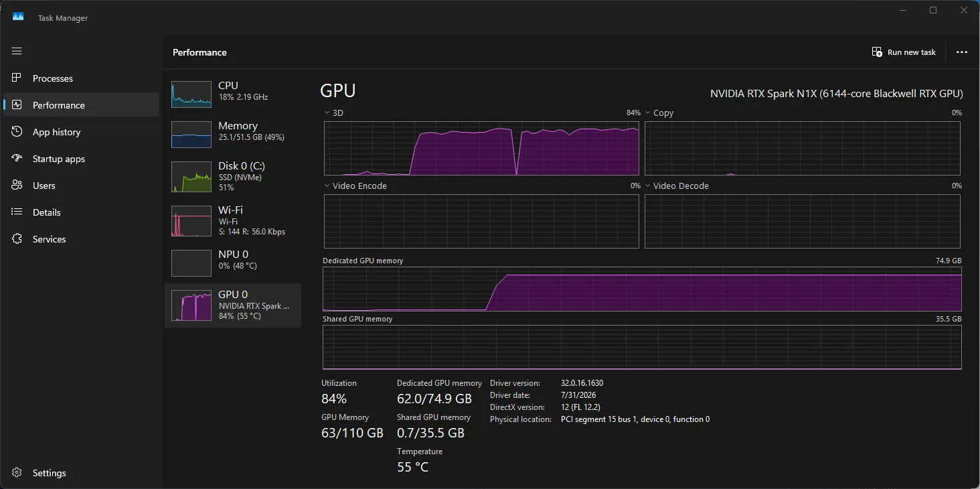Click the 3D utilization graph area

[481, 148]
